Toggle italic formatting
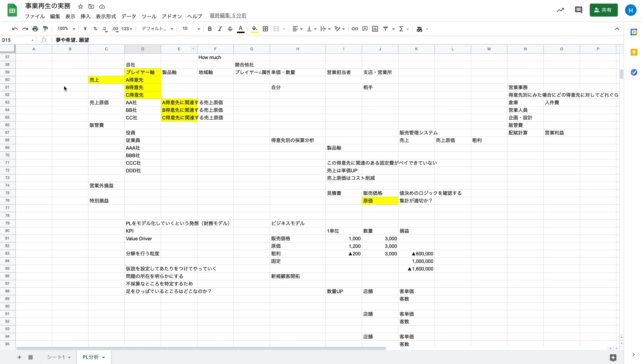The image size is (643, 364). (220, 29)
